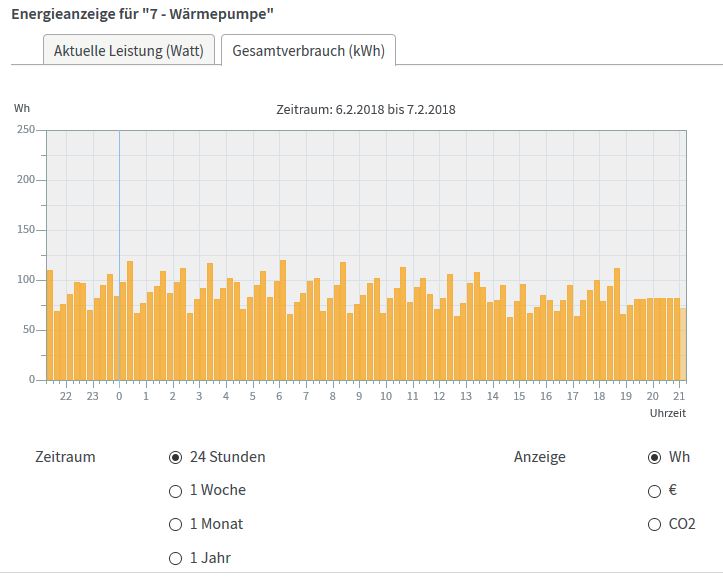Image resolution: width=723 pixels, height=584 pixels.
Task: Open the Gesamtverbrauch (kWh) tab
Action: point(308,51)
